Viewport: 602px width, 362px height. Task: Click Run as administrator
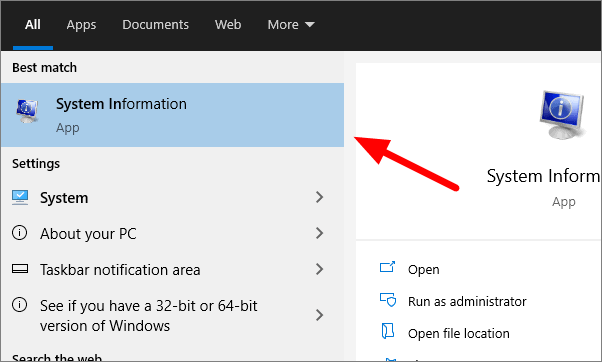(x=467, y=301)
